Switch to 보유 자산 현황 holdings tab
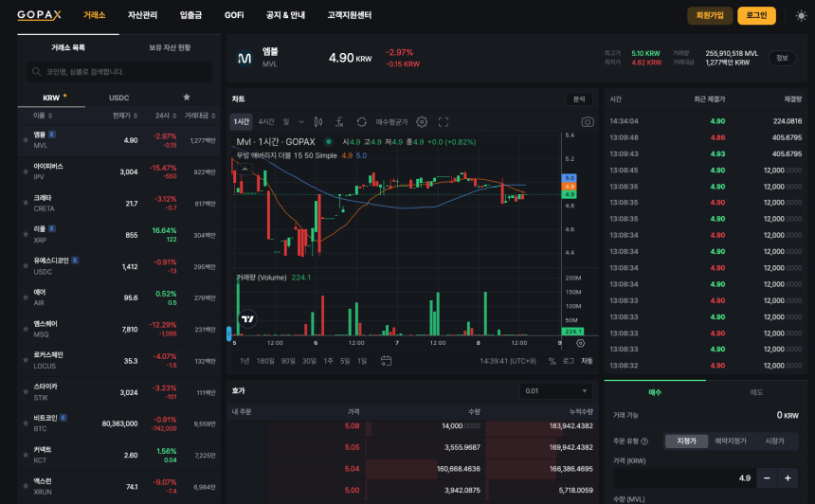Image resolution: width=815 pixels, height=504 pixels. [x=170, y=47]
